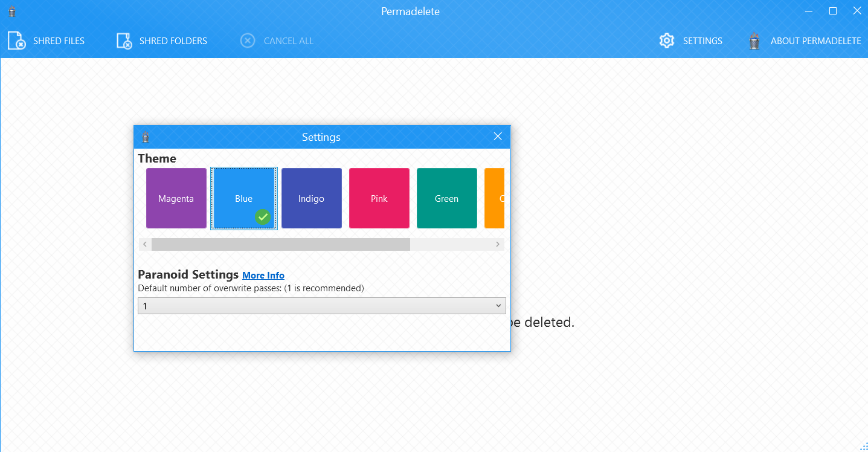Select the Magenta theme swatch
The height and width of the screenshot is (452, 868).
click(x=176, y=198)
